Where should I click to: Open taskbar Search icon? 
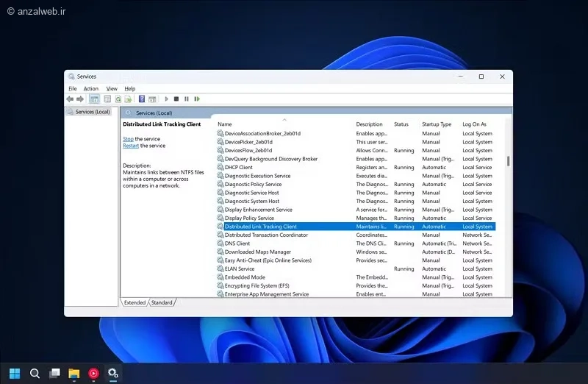click(35, 373)
